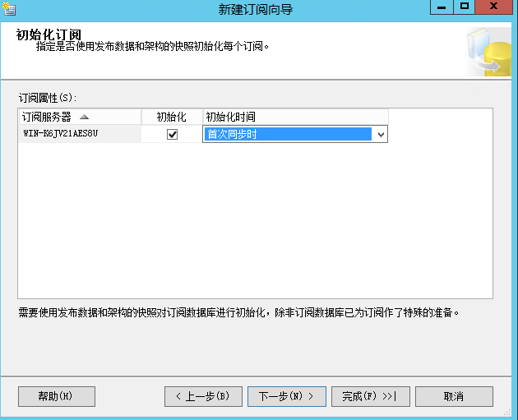
Task: Open the 首次同步时 dropdown list
Action: [x=381, y=135]
